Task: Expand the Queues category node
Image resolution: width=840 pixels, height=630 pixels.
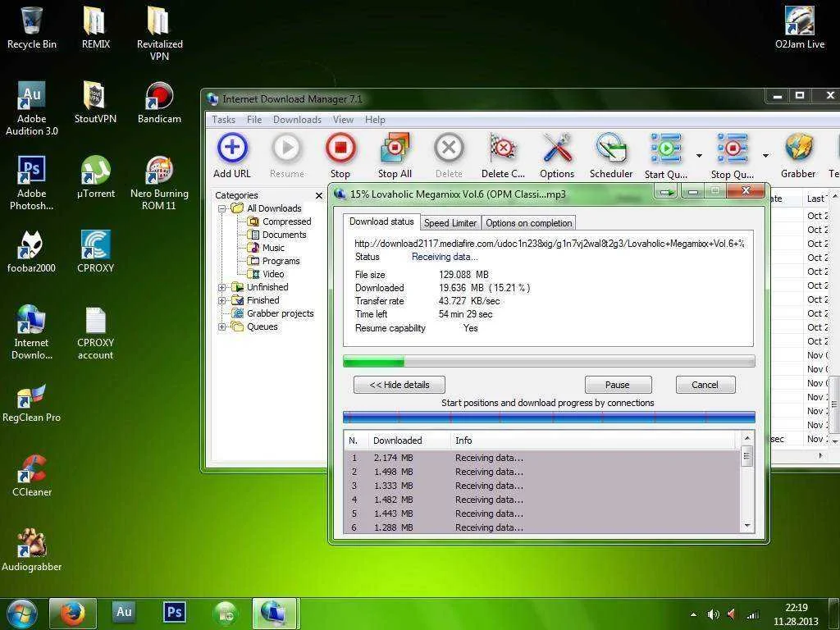Action: pos(221,326)
